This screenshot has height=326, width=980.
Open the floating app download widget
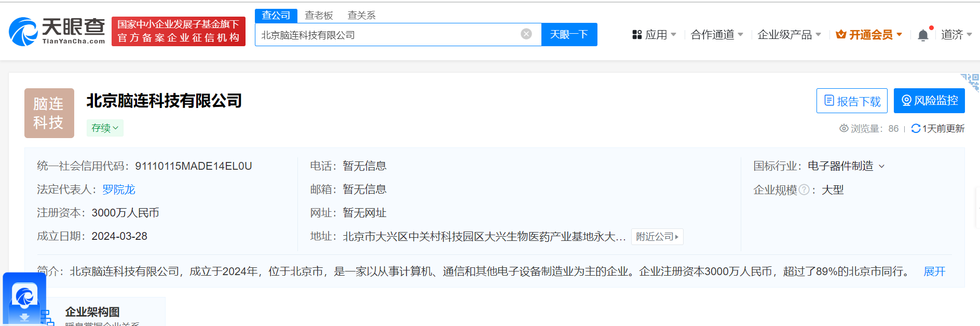click(x=24, y=299)
